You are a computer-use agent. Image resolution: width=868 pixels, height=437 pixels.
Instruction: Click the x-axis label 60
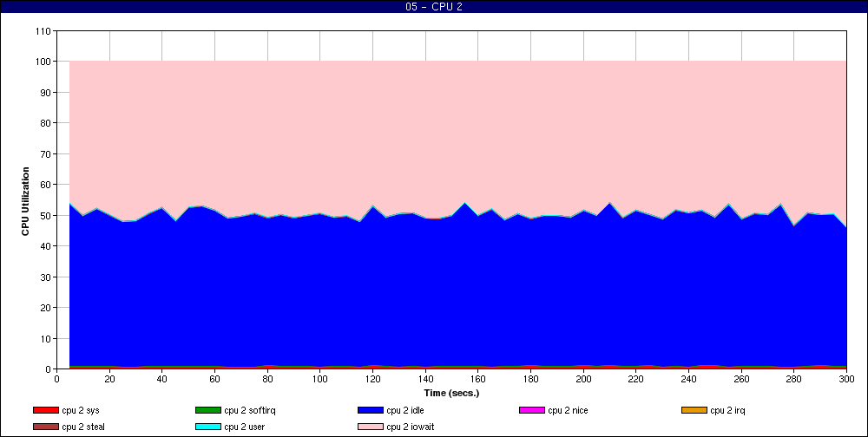(x=214, y=379)
